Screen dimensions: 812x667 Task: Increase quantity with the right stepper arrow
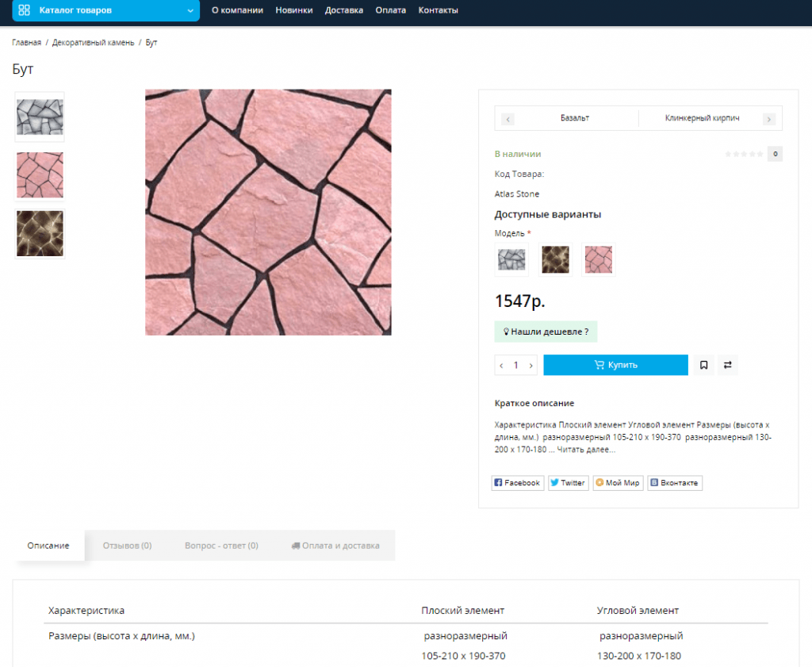530,366
